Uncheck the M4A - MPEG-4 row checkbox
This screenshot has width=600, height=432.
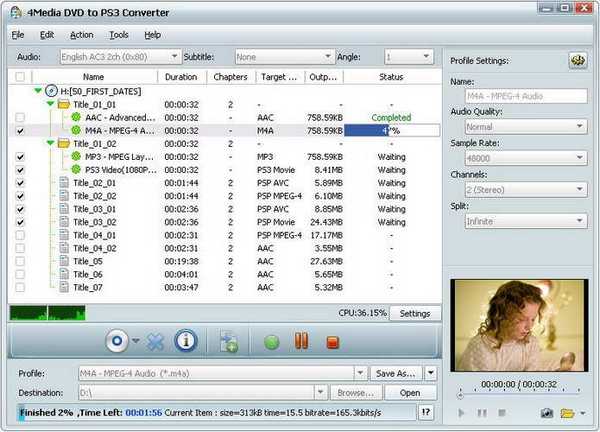pyautogui.click(x=20, y=130)
